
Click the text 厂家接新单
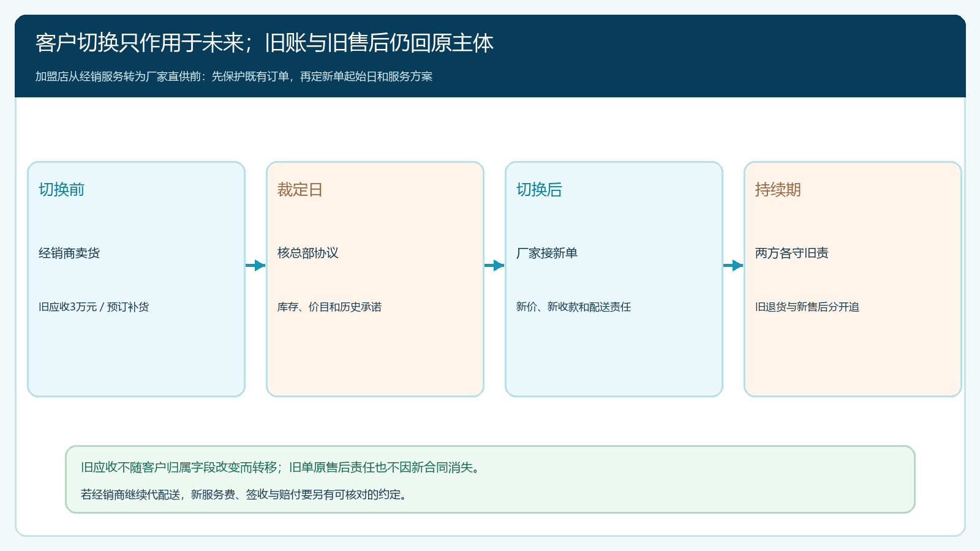(x=547, y=253)
